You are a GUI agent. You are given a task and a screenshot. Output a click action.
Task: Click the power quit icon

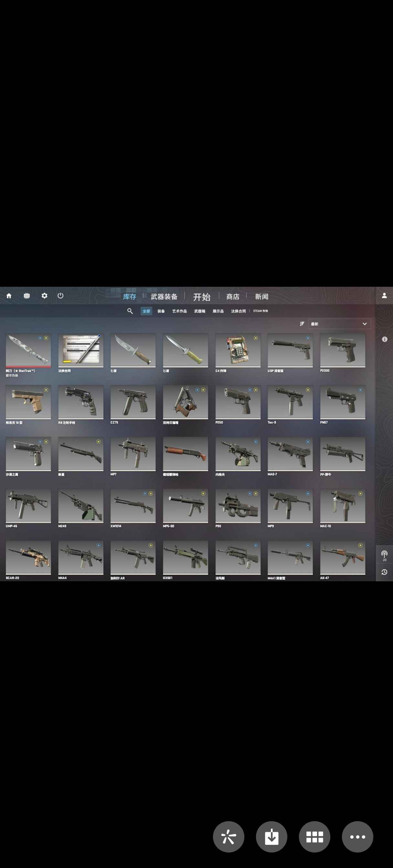point(60,295)
